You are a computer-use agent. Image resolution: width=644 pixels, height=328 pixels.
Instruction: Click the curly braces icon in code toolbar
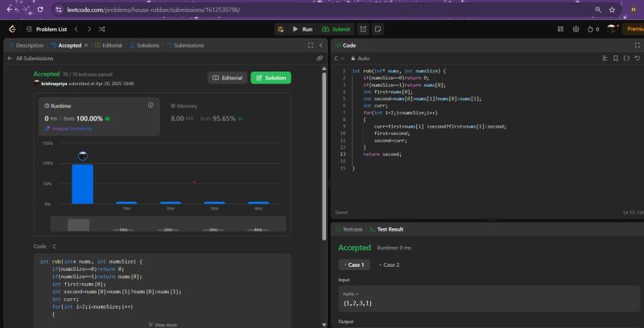tap(626, 59)
